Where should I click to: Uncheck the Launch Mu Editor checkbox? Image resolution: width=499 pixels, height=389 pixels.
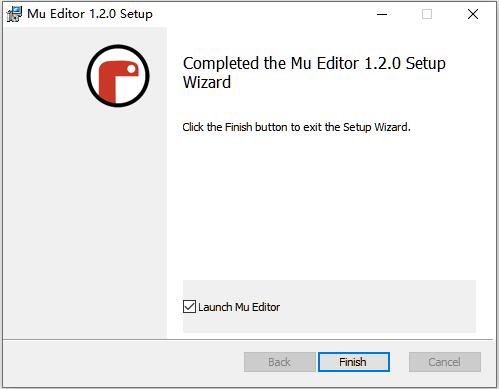click(189, 306)
